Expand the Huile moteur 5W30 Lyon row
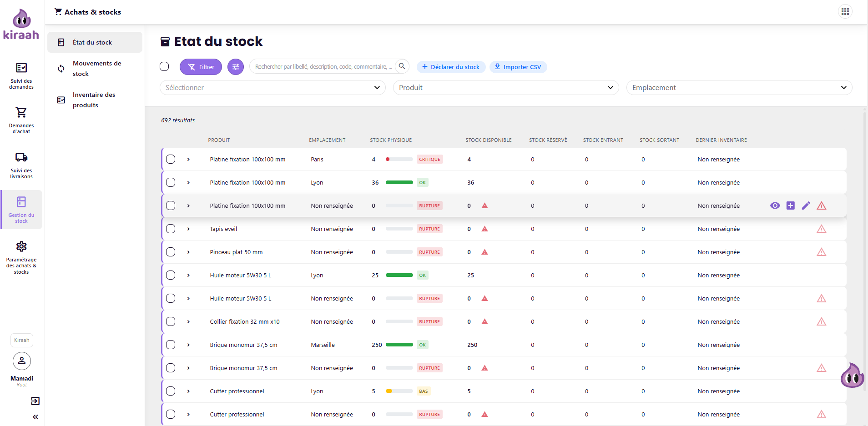The image size is (868, 426). [x=188, y=275]
